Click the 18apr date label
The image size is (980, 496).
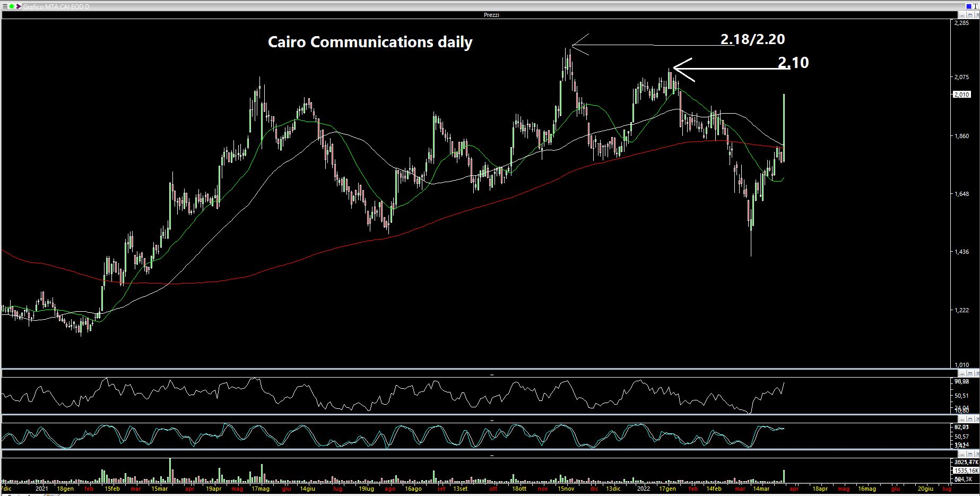[x=820, y=489]
